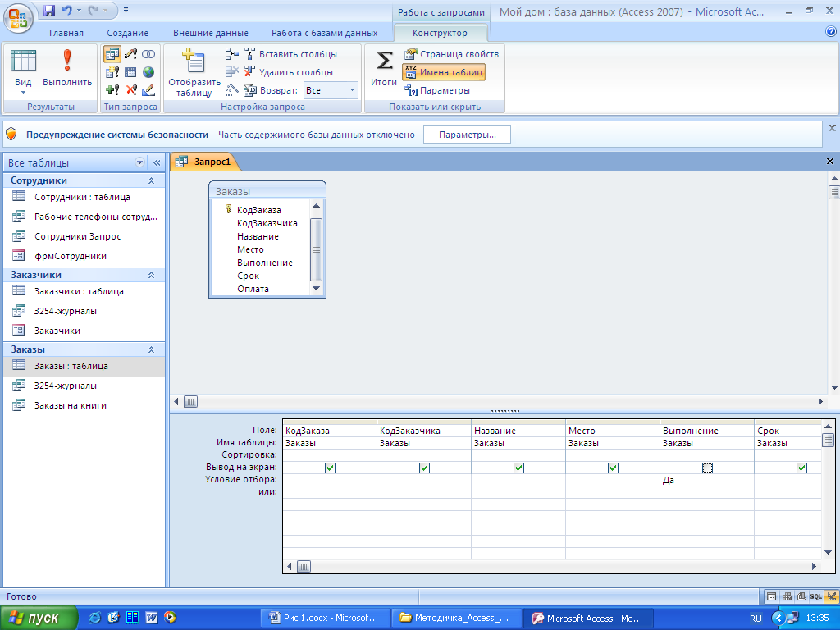Run the query with Выполнить

click(67, 67)
